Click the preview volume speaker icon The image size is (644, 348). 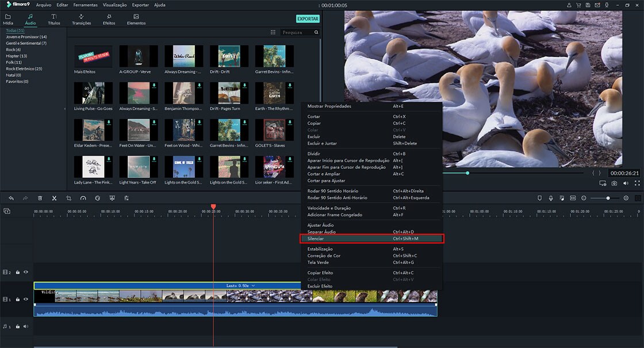point(626,183)
